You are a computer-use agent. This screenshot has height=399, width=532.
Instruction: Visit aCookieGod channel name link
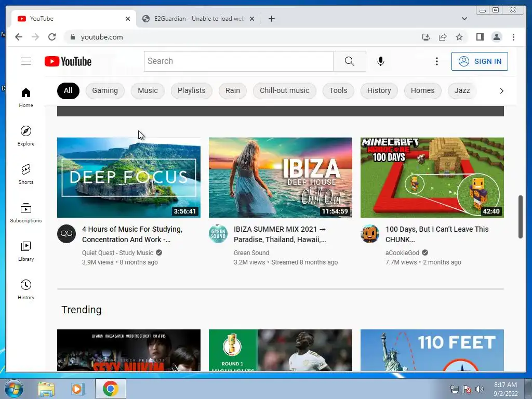coord(402,253)
